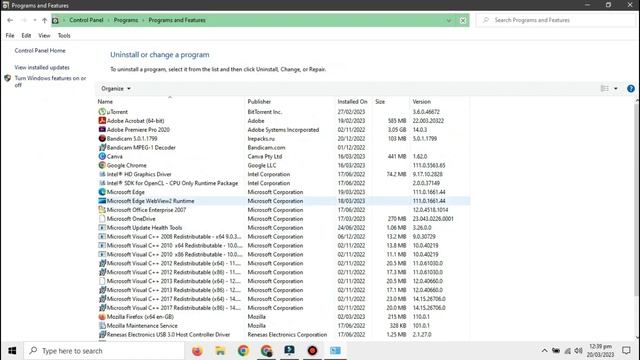
Task: Sort by the Installed On column header
Action: point(353,101)
